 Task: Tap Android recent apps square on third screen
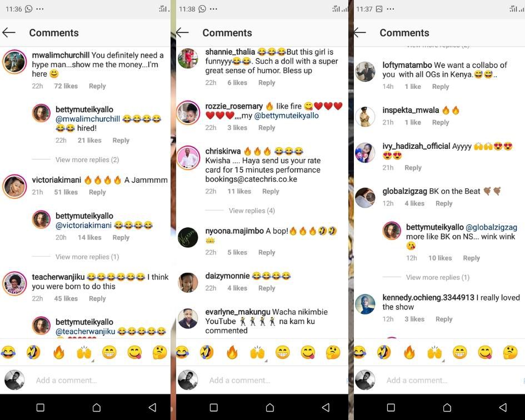point(391,407)
